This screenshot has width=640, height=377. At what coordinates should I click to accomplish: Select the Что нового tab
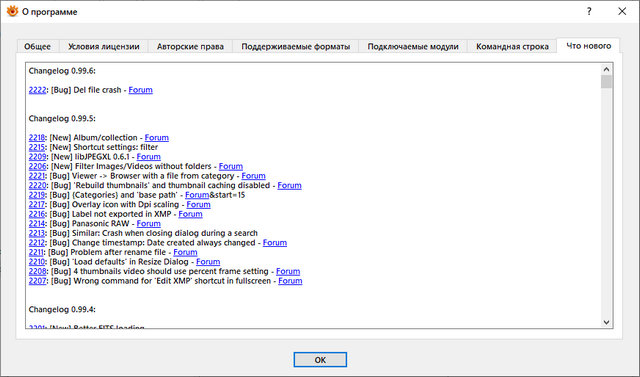pos(589,46)
